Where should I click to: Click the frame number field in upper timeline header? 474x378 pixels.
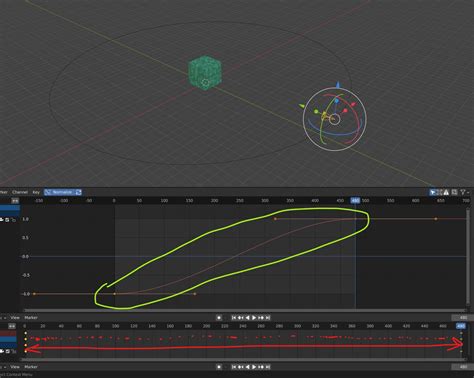pos(463,318)
